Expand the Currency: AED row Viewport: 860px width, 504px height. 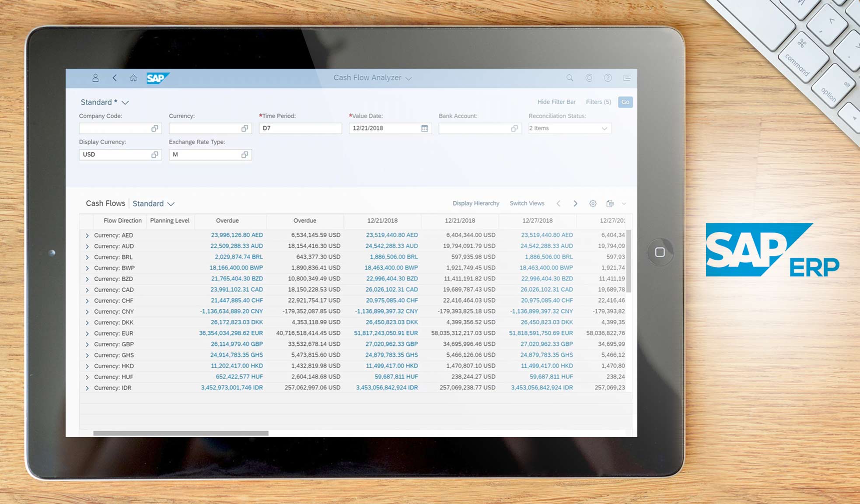point(87,235)
